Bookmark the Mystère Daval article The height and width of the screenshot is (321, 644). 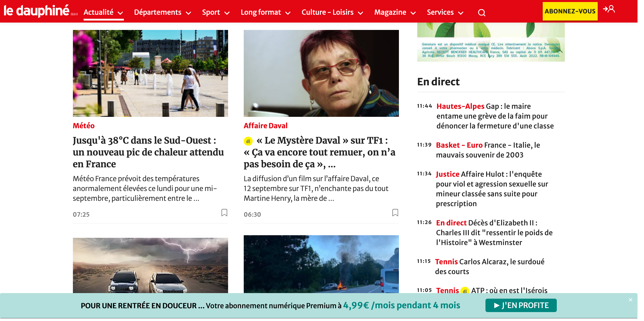[395, 213]
